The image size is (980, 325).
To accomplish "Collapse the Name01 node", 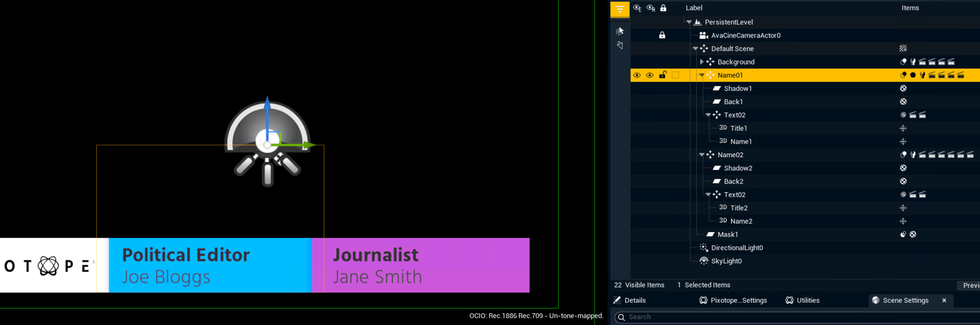I will pos(702,75).
